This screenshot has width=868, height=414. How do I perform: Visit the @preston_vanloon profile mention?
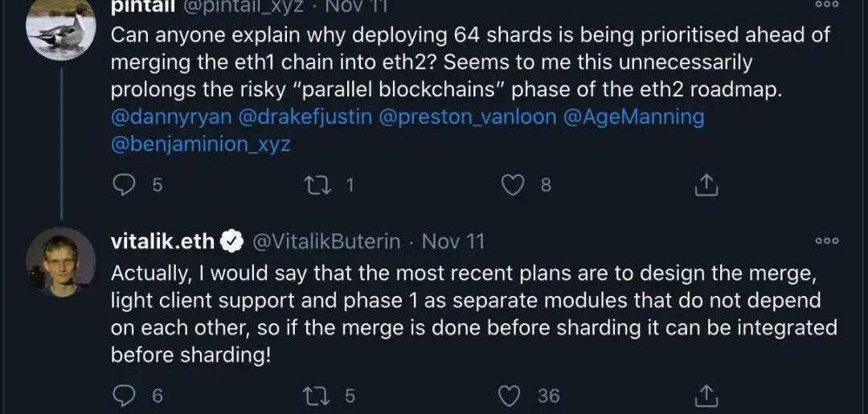click(x=467, y=117)
